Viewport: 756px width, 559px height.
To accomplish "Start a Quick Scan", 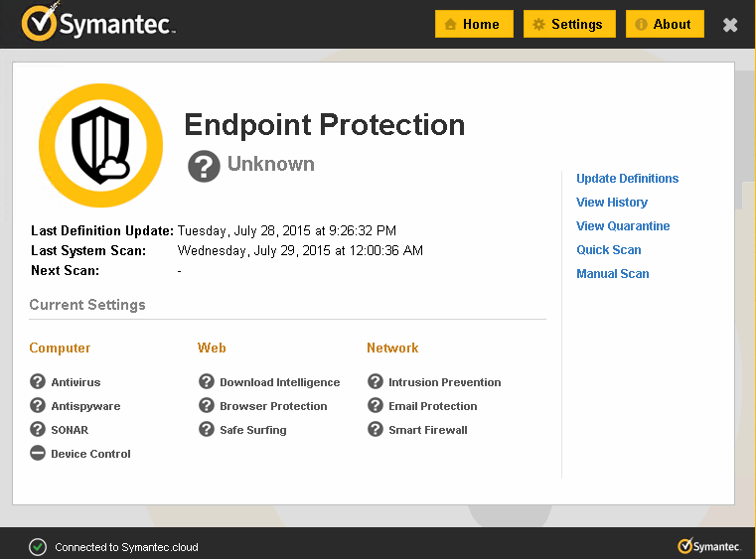I will tap(609, 250).
